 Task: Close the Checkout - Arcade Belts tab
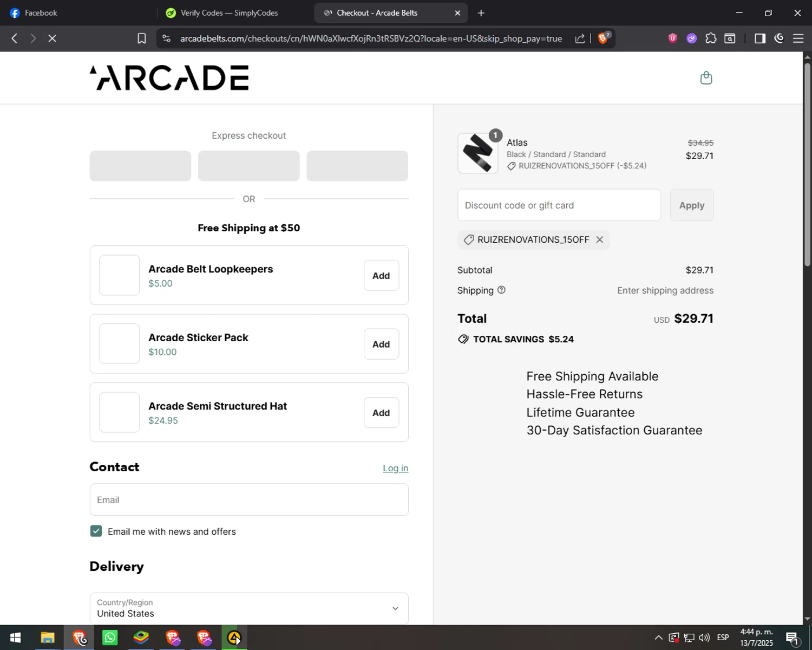point(457,13)
